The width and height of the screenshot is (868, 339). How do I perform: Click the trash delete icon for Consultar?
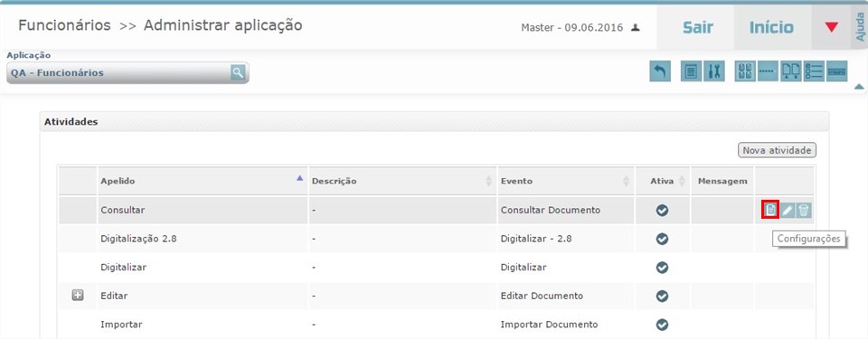[805, 210]
